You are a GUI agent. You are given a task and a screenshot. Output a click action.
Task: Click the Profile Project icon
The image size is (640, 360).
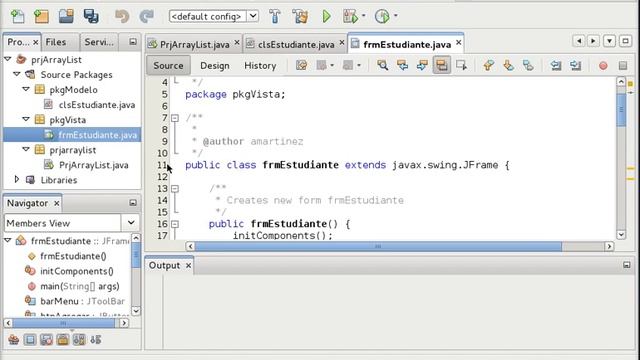tap(382, 16)
